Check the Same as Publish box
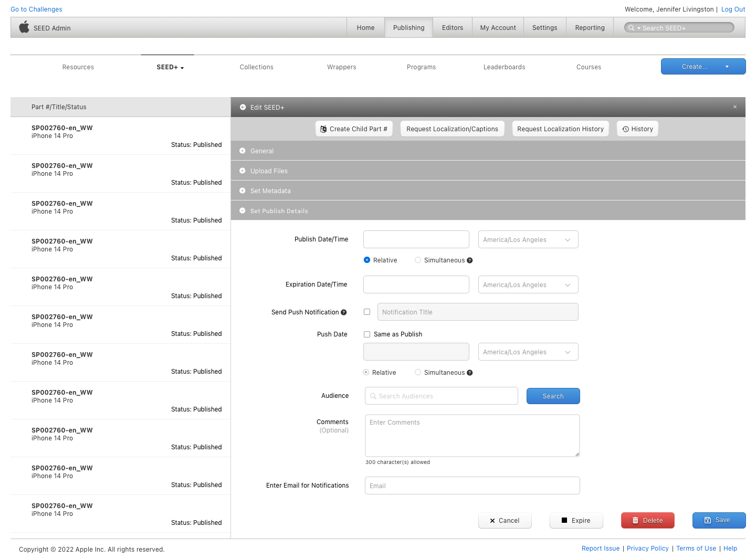 click(367, 334)
